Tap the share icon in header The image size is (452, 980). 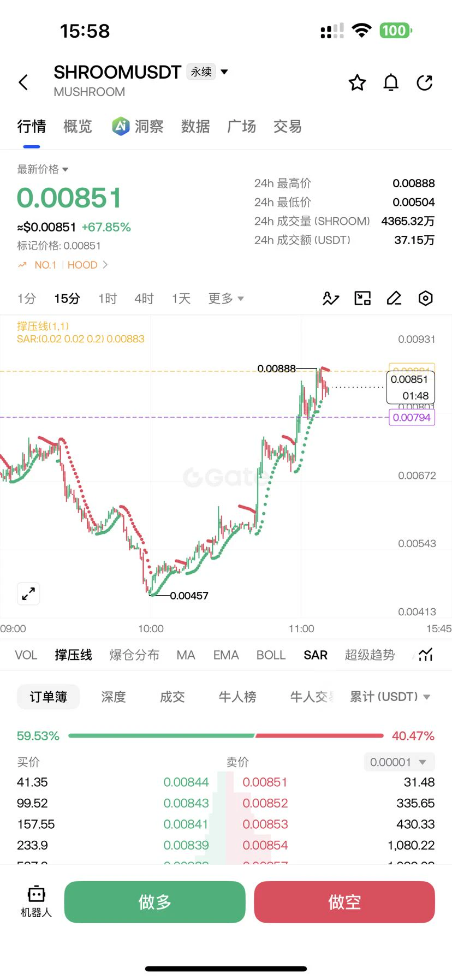(x=425, y=82)
